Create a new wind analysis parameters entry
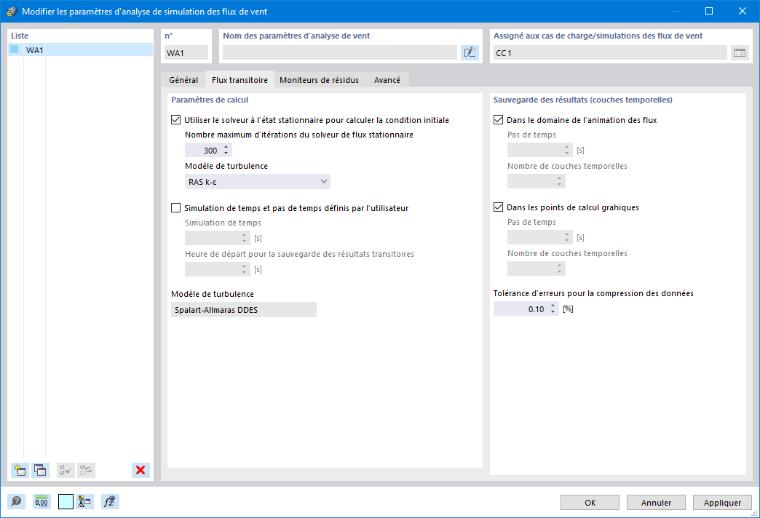This screenshot has width=760, height=518. pos(20,470)
